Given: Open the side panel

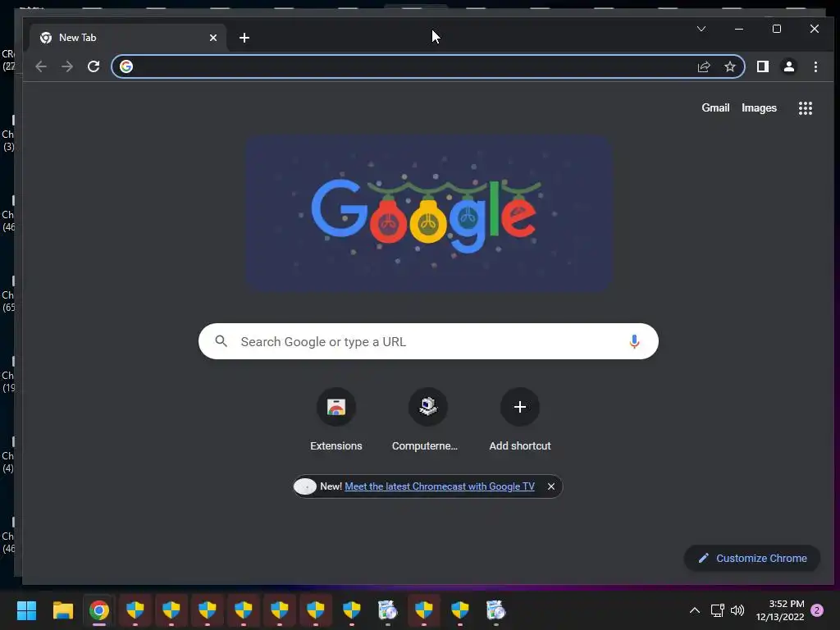Looking at the screenshot, I should pos(762,66).
